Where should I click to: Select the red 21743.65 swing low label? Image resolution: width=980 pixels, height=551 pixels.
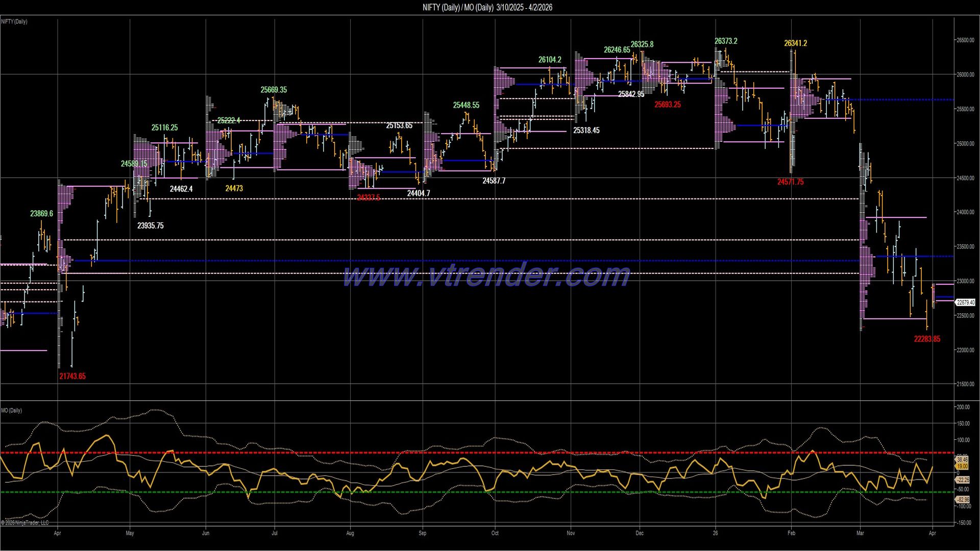(x=72, y=376)
